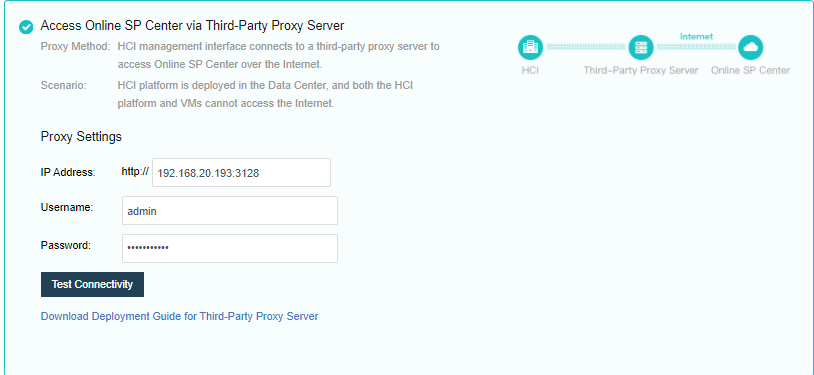
Task: Focus the Username field containing admin
Action: coord(230,210)
